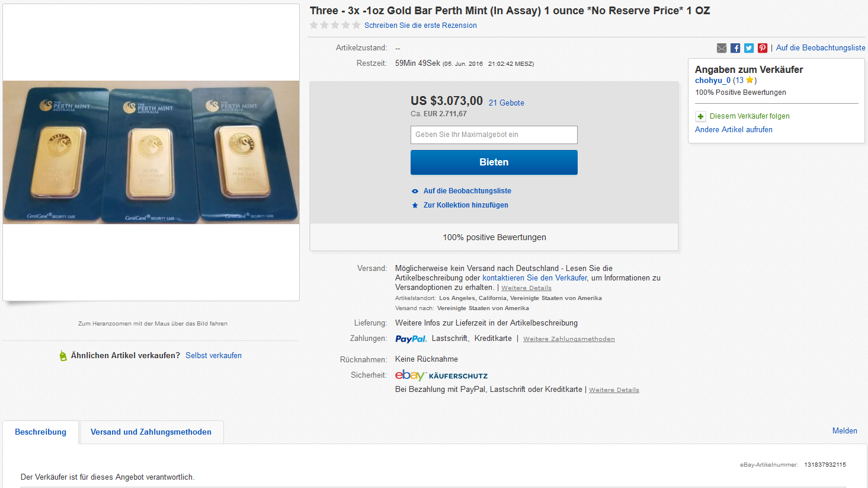
Task: Click the Melden report link
Action: pyautogui.click(x=844, y=430)
